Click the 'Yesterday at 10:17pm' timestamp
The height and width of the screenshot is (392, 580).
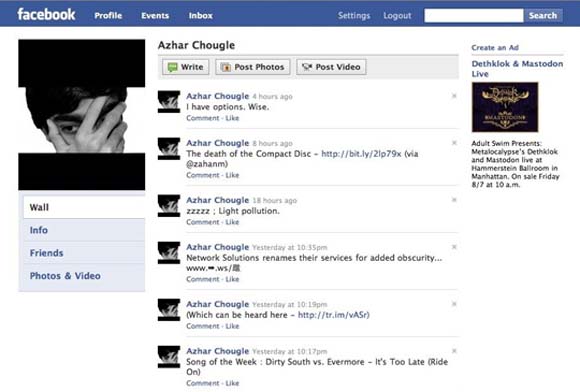tap(290, 351)
